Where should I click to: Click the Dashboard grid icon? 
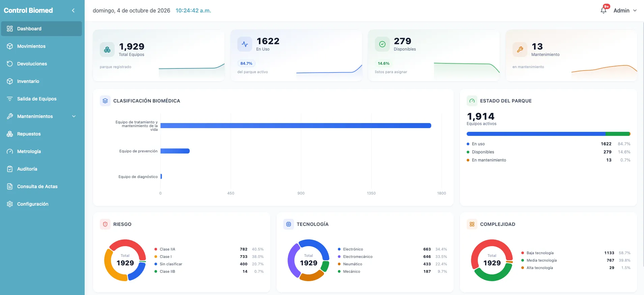(10, 29)
